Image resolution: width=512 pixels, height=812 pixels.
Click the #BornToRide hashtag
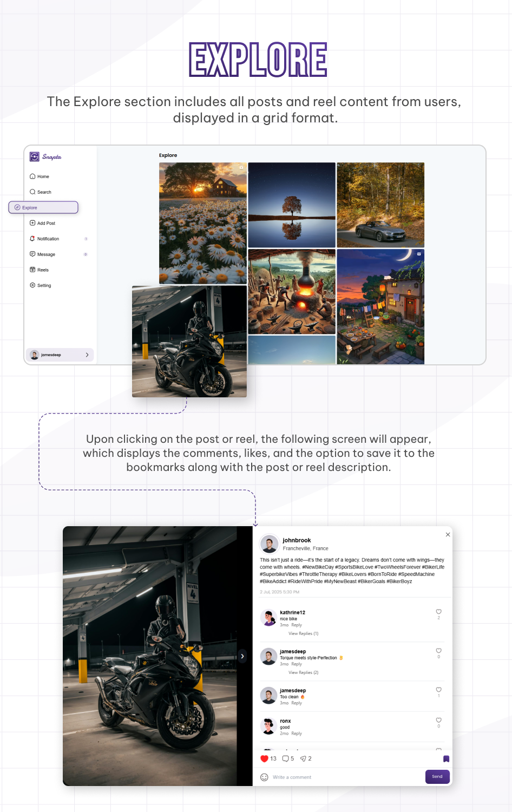382,574
